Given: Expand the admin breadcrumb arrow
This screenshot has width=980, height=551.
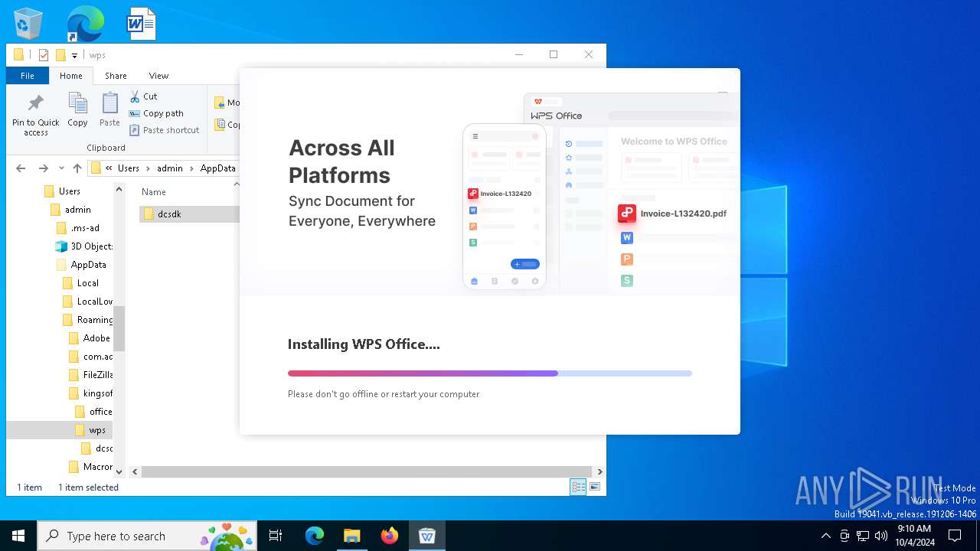Looking at the screenshot, I should 191,168.
